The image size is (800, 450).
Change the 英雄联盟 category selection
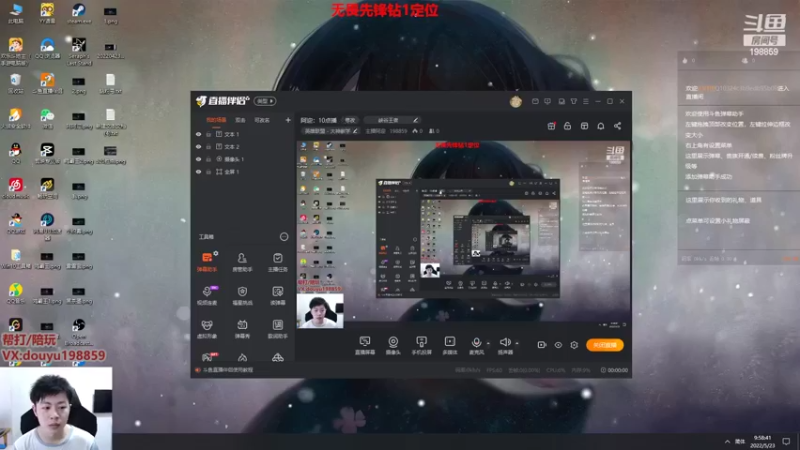click(x=331, y=131)
